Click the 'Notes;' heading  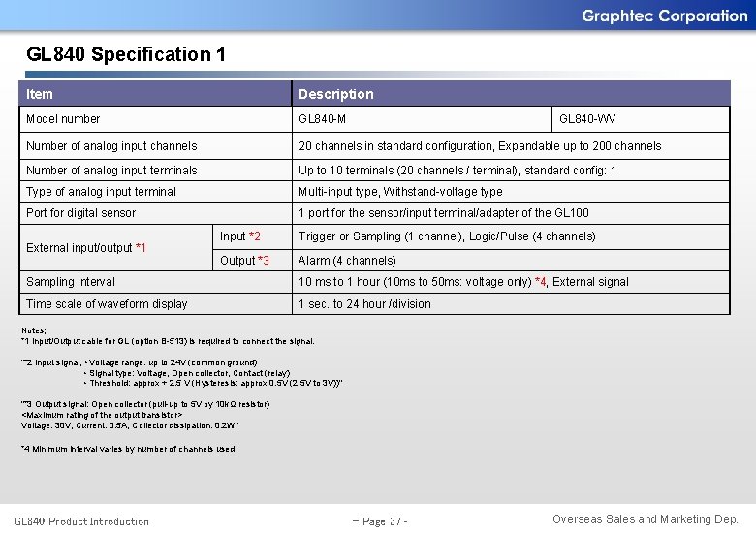coord(34,330)
